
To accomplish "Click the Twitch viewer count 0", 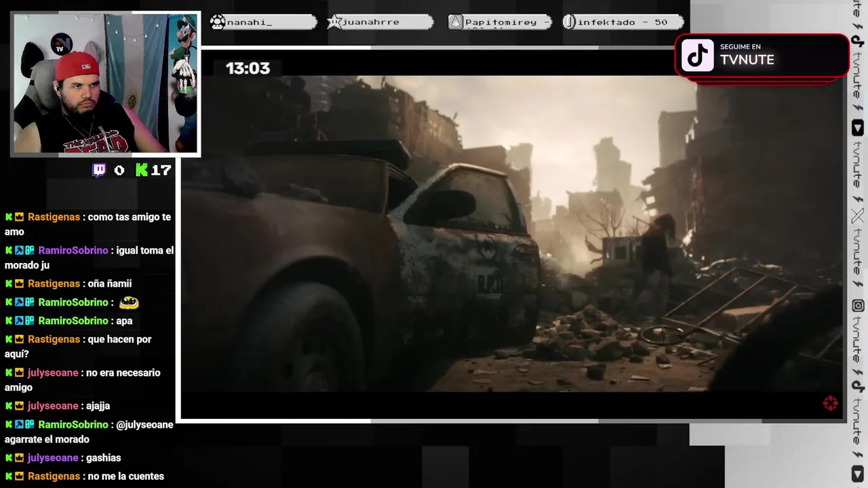I will pos(119,170).
